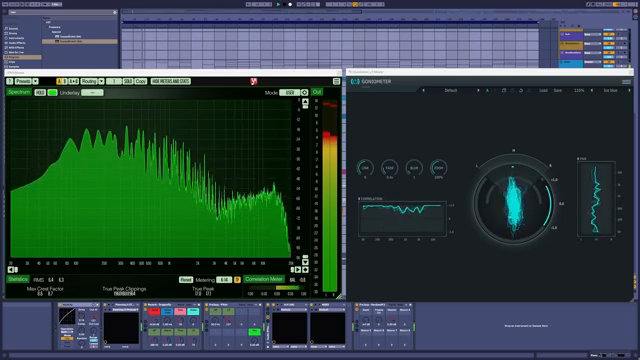Click the frequency scroll left arrow
The image size is (640, 360).
11,269
